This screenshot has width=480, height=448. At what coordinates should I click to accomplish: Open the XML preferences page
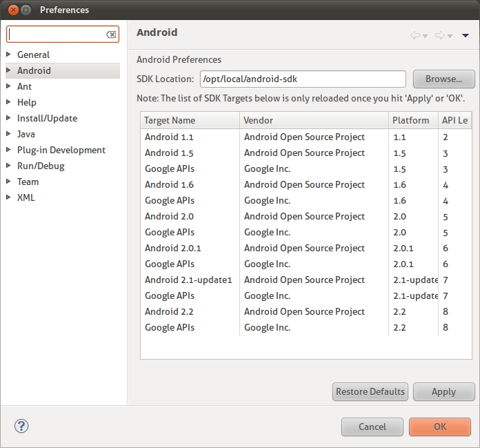tap(26, 197)
